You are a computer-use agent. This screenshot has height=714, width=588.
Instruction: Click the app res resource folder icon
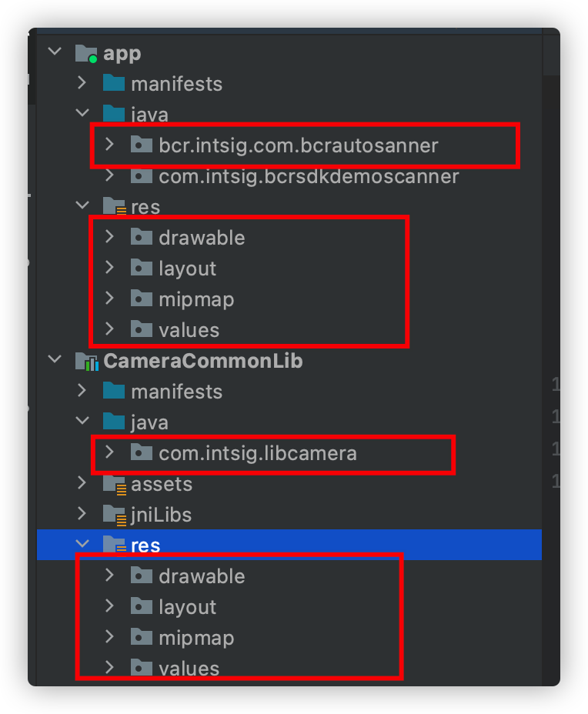click(115, 206)
